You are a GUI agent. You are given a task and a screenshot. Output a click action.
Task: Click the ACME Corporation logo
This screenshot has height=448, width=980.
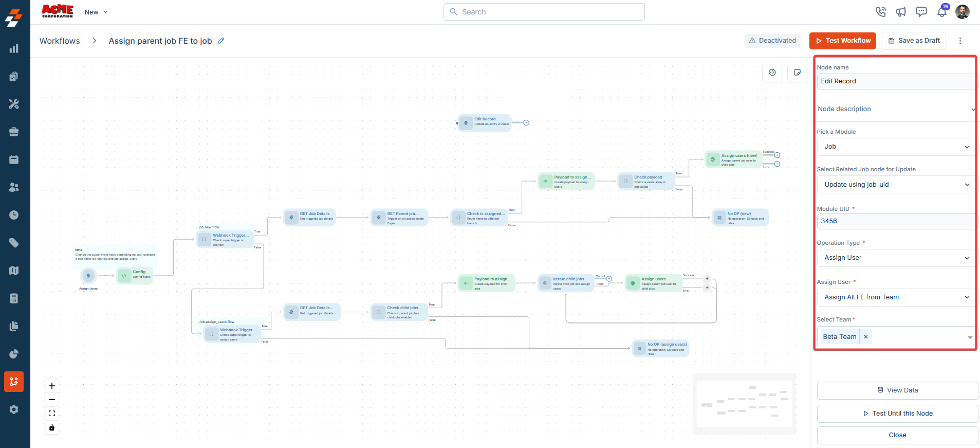58,11
